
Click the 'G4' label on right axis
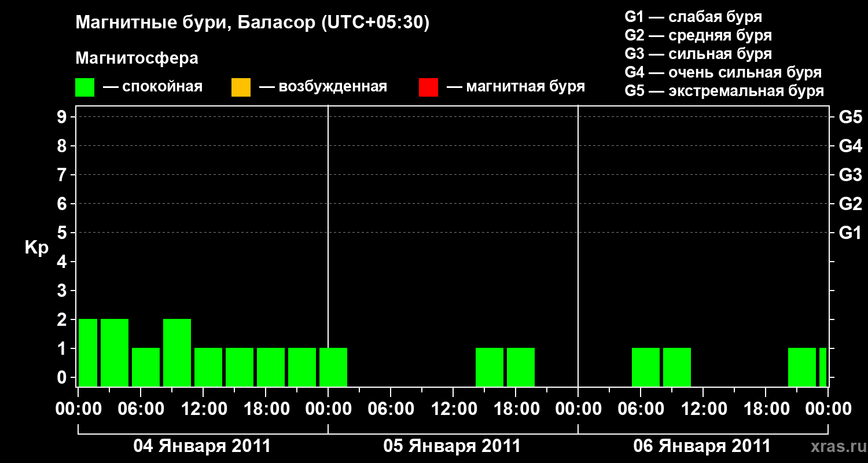click(850, 146)
